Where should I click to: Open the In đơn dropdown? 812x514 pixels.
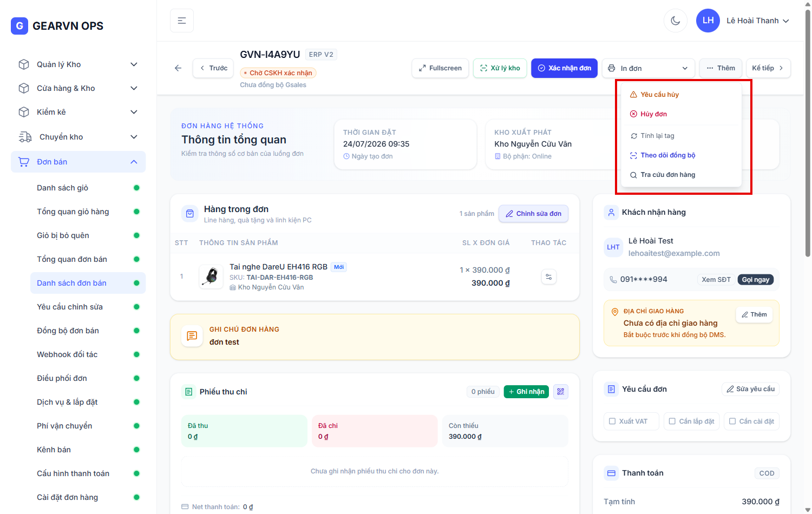[x=649, y=68]
